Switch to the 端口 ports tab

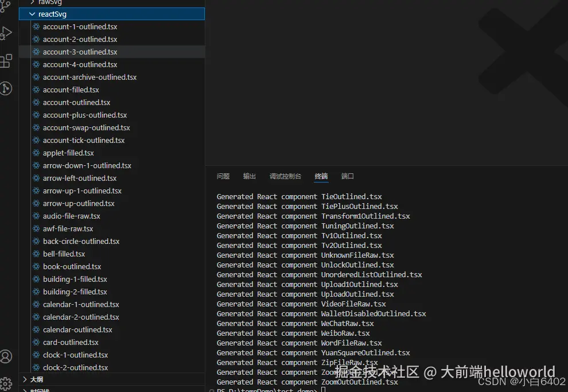347,176
